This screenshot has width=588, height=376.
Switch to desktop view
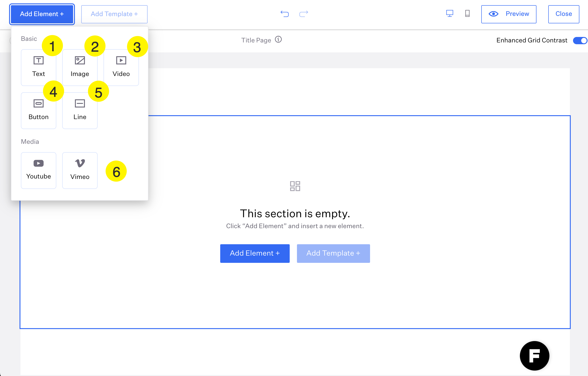[x=450, y=13]
